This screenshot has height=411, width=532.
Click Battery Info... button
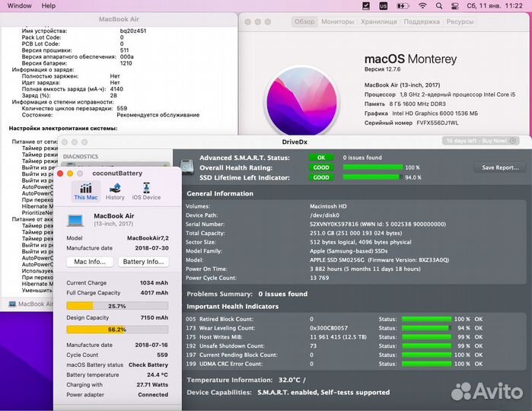[x=143, y=262]
